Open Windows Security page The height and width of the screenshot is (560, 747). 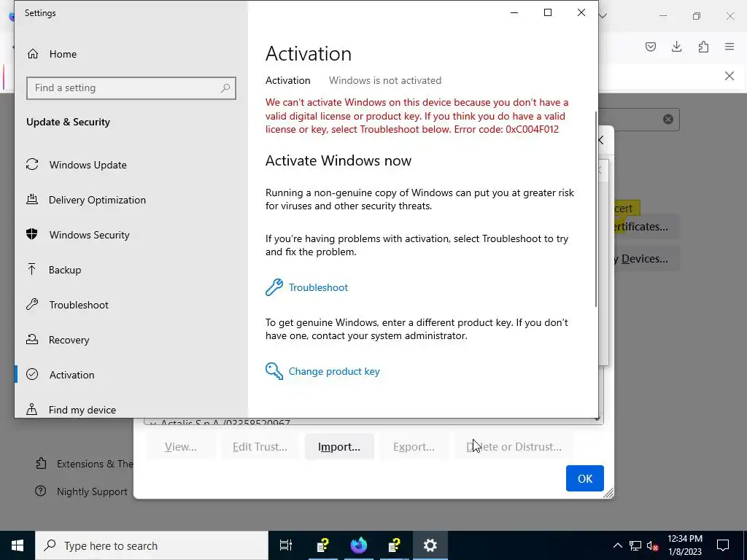[x=89, y=235]
